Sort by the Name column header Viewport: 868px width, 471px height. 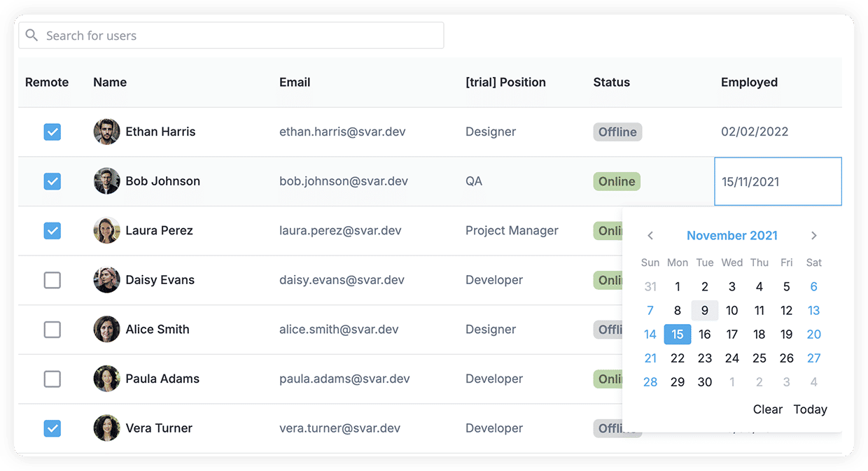[110, 82]
